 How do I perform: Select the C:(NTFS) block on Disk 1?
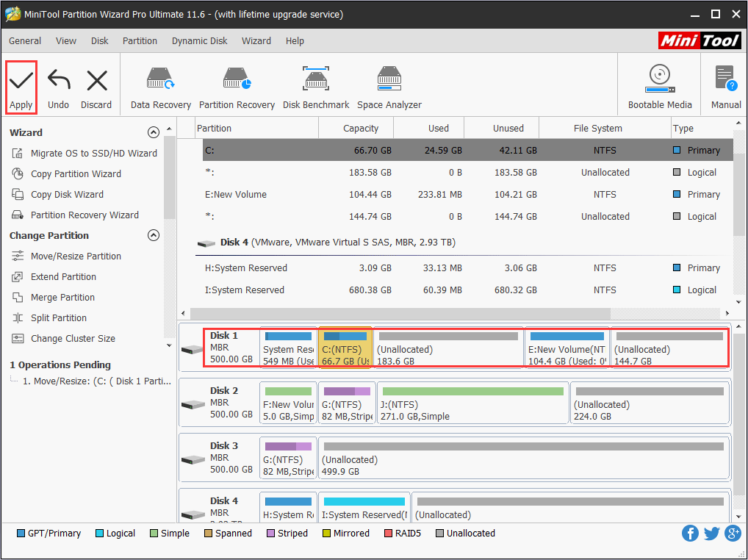[x=345, y=348]
